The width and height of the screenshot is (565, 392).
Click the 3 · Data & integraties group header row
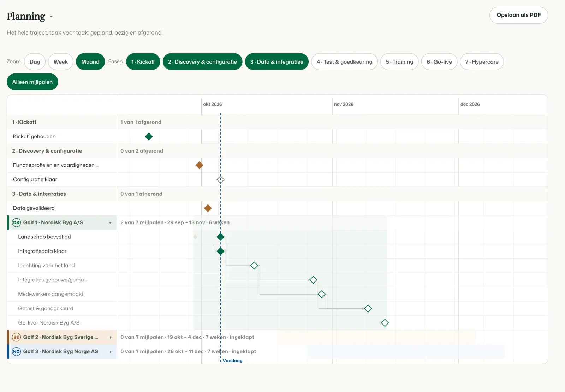[277, 194]
